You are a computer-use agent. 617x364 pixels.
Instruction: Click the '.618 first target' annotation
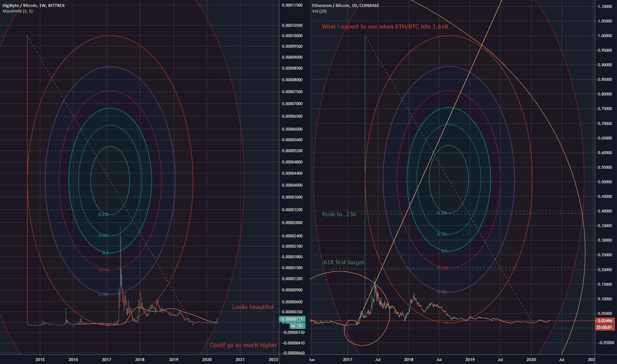343,262
